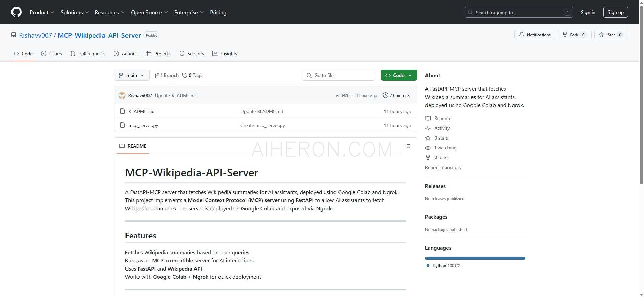Switch to the Insights tab
The width and height of the screenshot is (644, 298).
[225, 54]
